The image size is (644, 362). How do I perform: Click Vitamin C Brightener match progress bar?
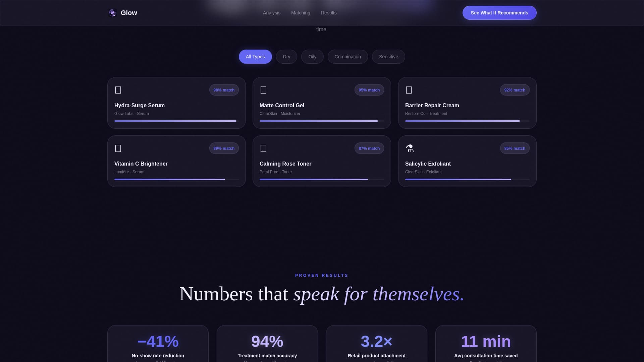pos(176,179)
